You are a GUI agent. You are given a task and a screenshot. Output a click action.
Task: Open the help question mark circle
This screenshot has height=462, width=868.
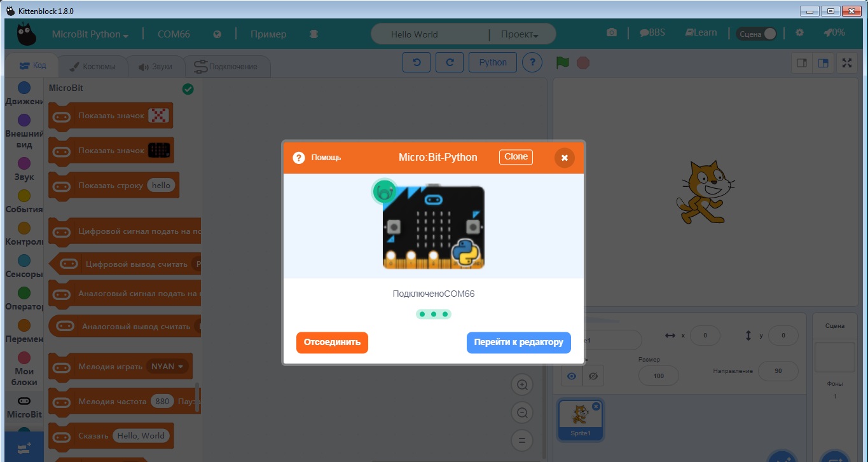point(532,62)
